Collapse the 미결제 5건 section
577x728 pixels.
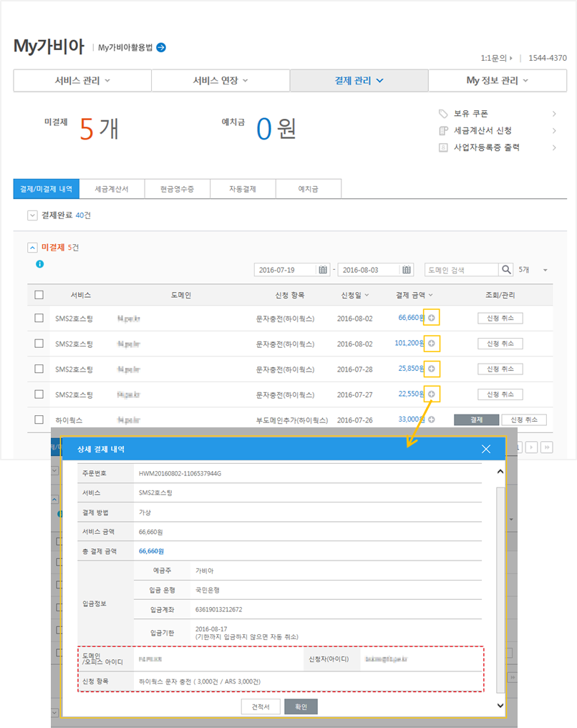[x=32, y=247]
